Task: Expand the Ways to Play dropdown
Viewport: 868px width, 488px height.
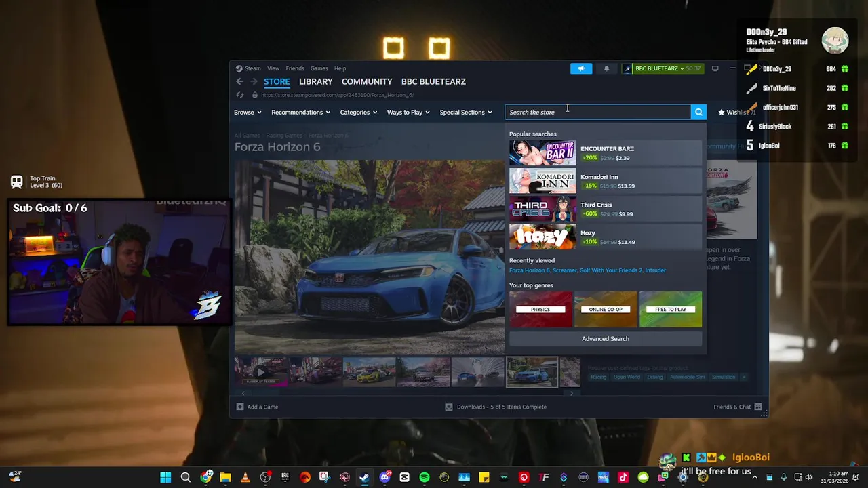Action: click(x=408, y=112)
